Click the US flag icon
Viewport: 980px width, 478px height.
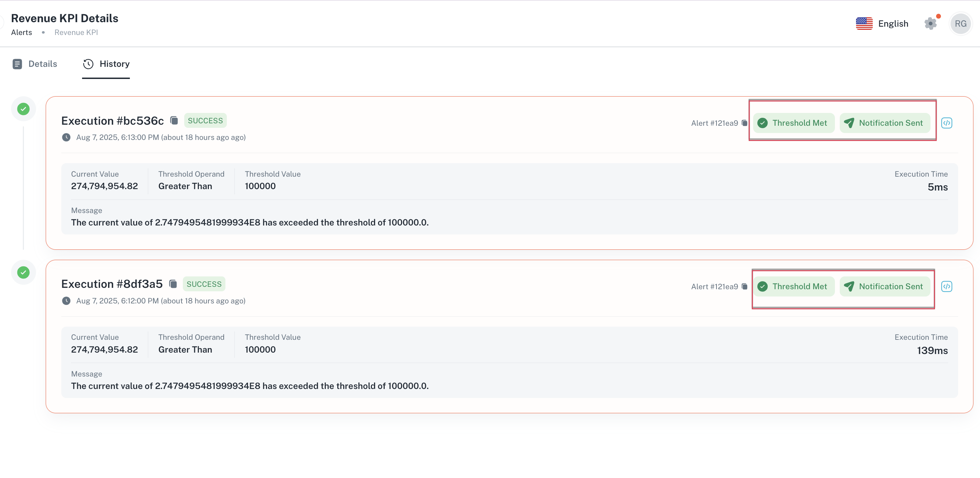(864, 24)
